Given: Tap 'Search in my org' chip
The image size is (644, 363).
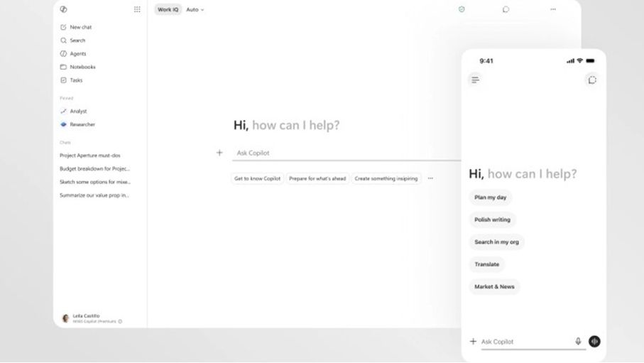Looking at the screenshot, I should [496, 242].
